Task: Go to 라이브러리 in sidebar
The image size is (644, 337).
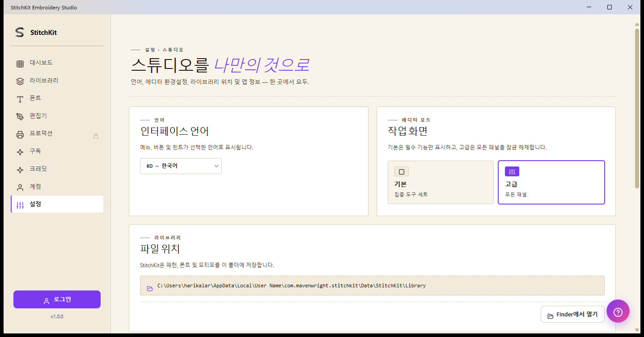Action: [x=57, y=81]
